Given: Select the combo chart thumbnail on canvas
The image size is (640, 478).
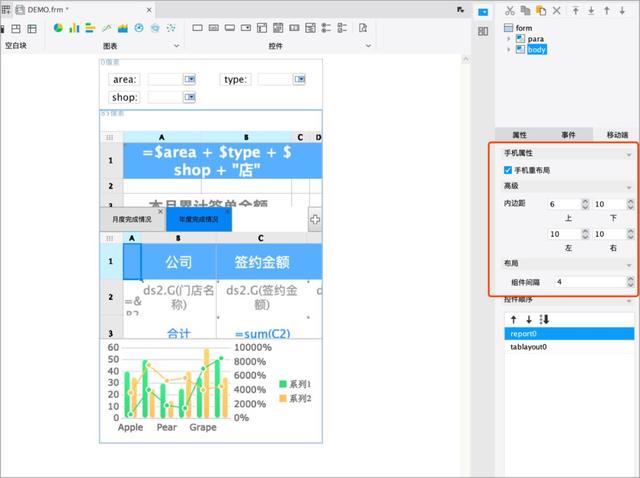Looking at the screenshot, I should point(211,391).
